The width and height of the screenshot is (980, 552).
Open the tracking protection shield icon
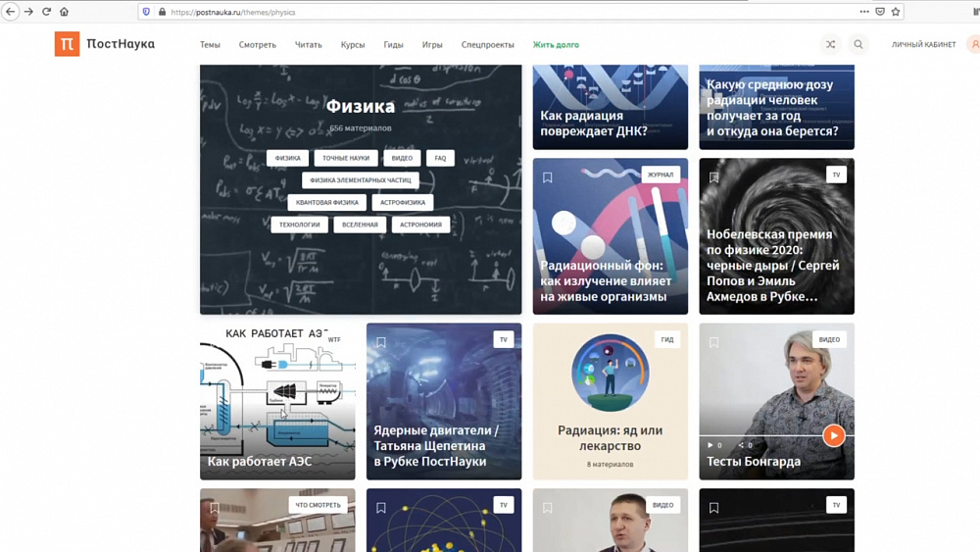tap(146, 12)
